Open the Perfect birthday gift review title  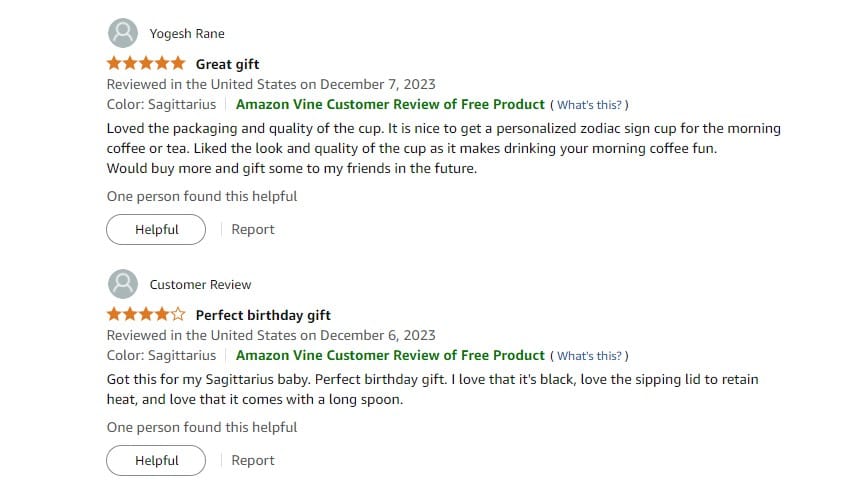tap(263, 316)
